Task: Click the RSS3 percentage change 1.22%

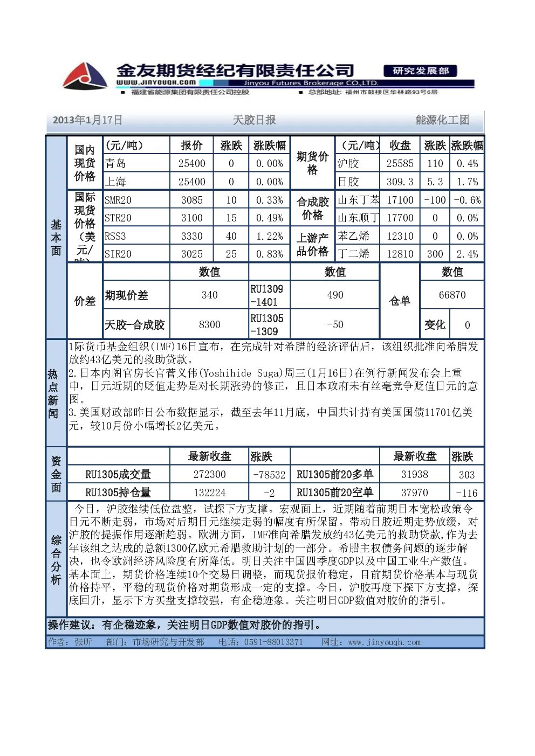Action: (270, 236)
